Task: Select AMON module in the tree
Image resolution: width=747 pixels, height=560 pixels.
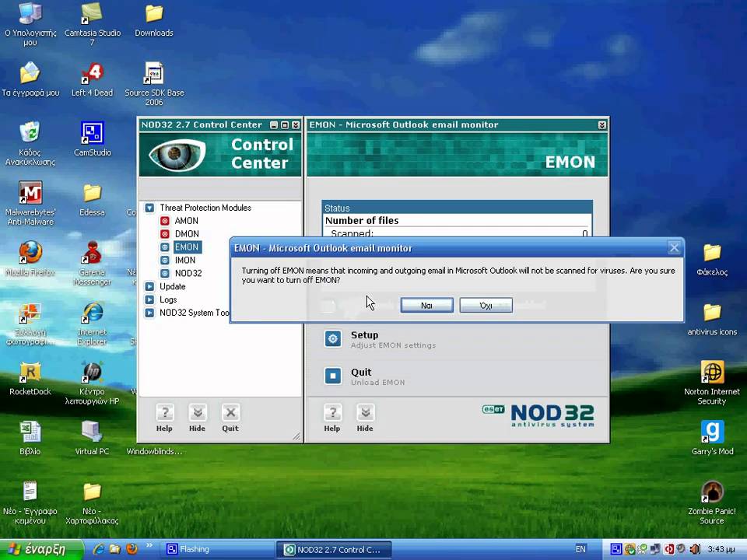Action: pos(186,221)
